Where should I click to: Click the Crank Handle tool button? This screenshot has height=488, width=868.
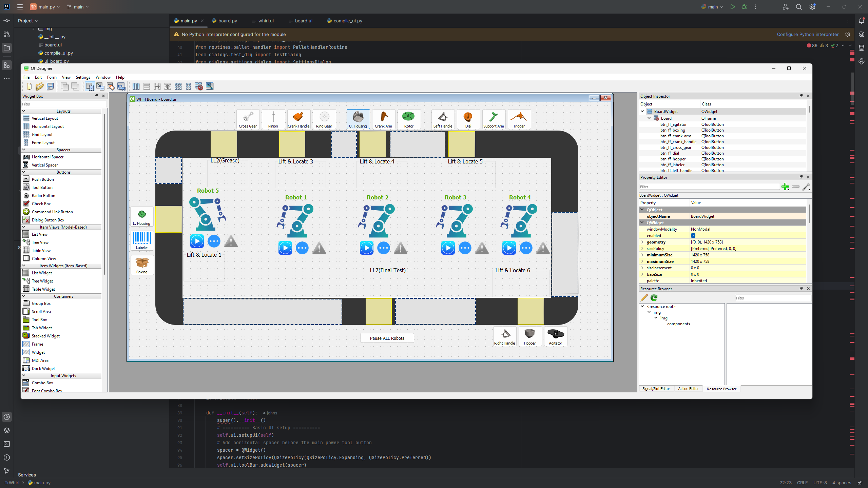[x=299, y=119]
